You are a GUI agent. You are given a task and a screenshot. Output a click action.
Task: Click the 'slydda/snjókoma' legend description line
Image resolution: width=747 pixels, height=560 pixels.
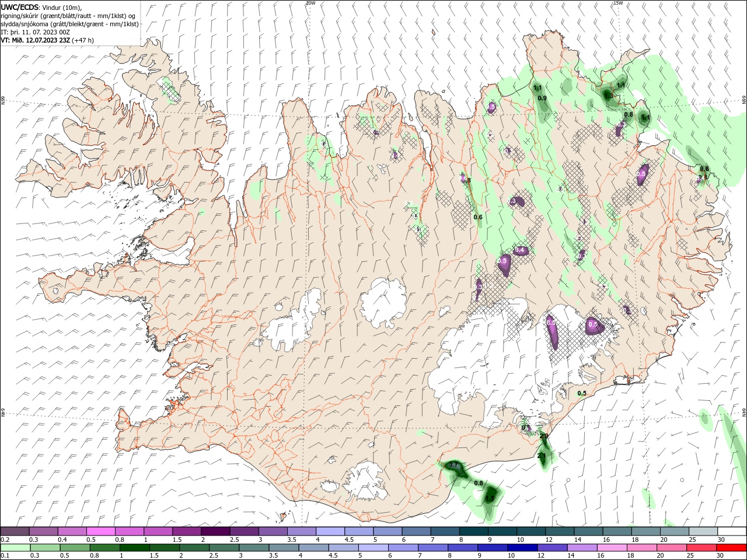pyautogui.click(x=69, y=24)
